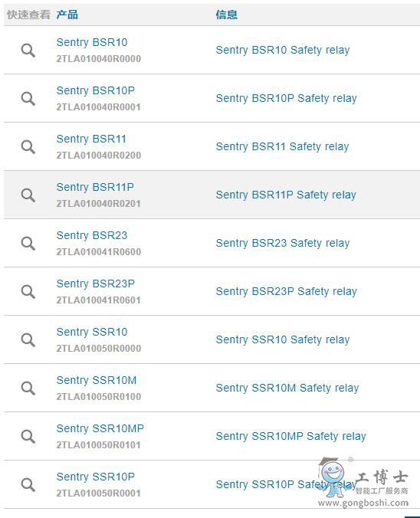The image size is (420, 518).
Task: Open quick view for Sentry BSR10
Action: [28, 51]
